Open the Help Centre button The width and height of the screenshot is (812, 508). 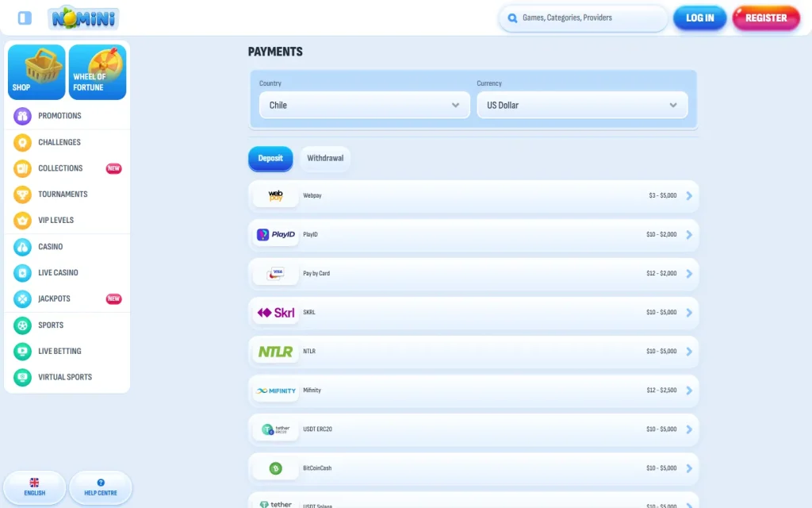click(101, 487)
